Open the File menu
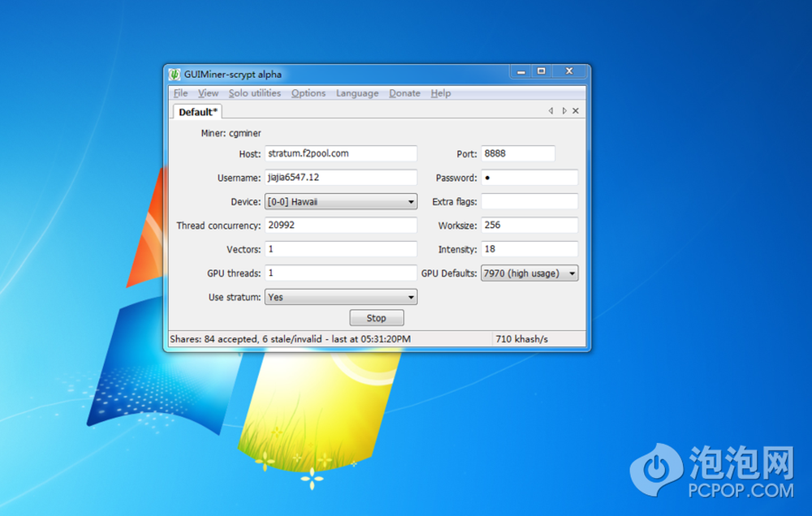The height and width of the screenshot is (516, 812). point(181,93)
